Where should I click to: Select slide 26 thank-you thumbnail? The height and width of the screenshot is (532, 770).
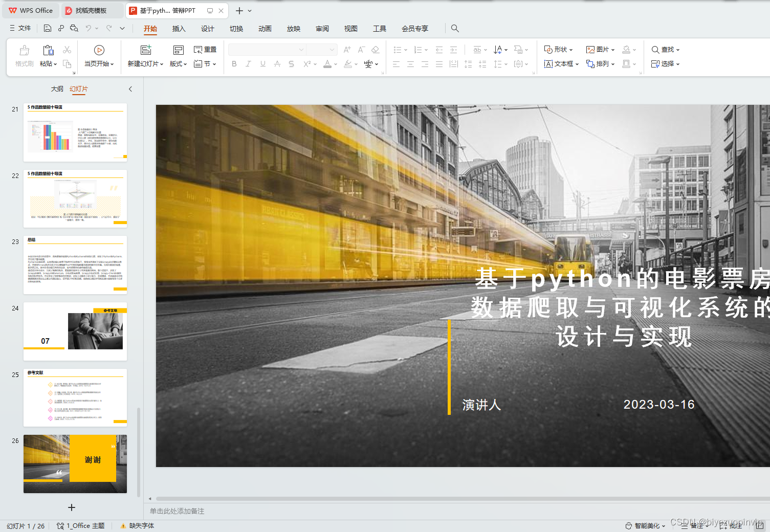coord(75,463)
